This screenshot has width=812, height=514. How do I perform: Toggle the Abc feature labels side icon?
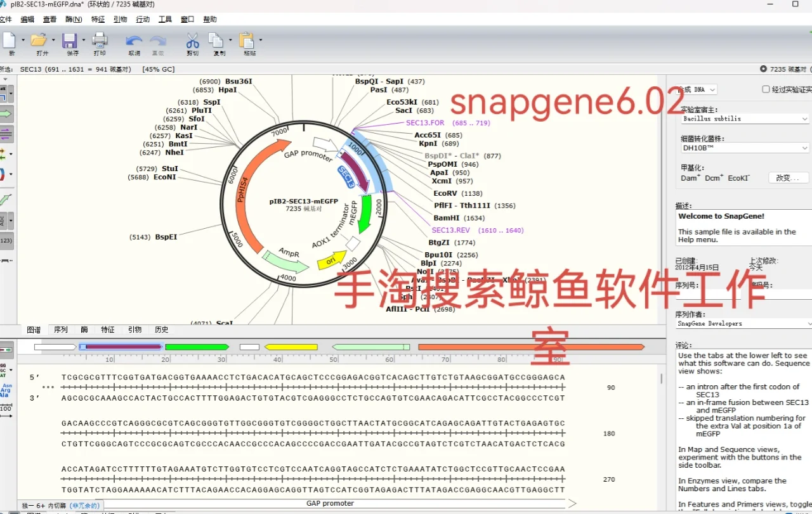point(3,221)
